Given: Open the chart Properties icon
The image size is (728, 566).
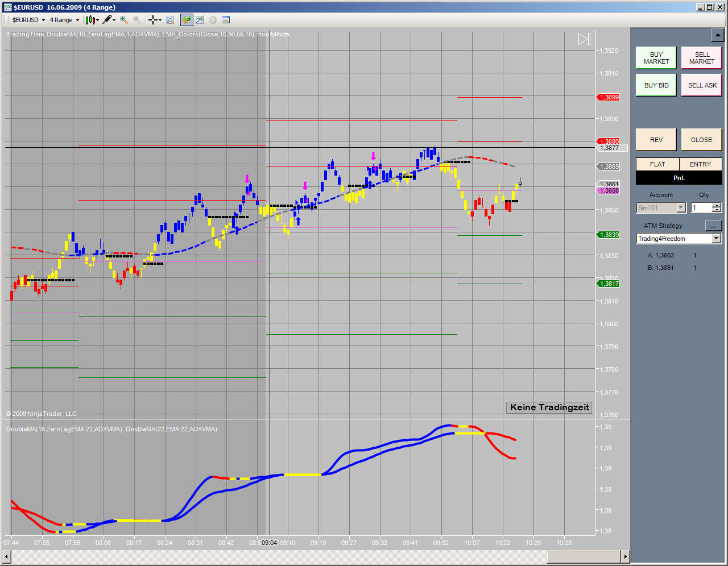Looking at the screenshot, I should click(x=226, y=20).
